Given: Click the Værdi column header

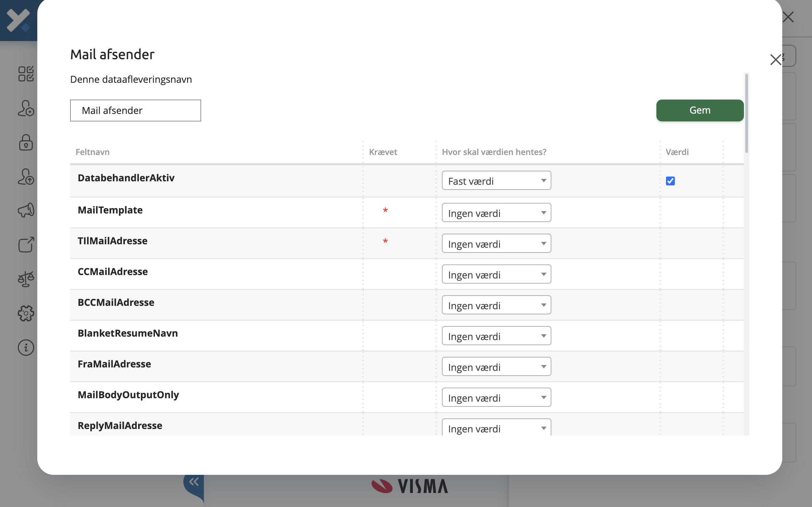Looking at the screenshot, I should [677, 152].
